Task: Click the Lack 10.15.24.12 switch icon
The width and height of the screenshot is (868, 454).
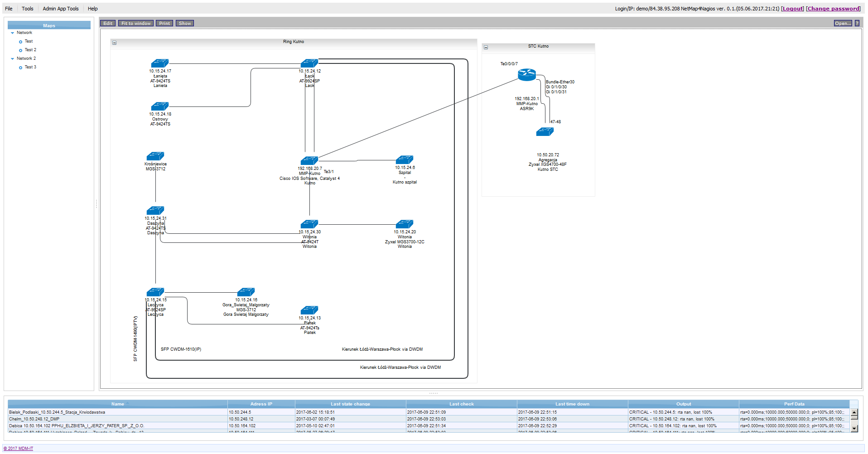Action: click(x=309, y=63)
